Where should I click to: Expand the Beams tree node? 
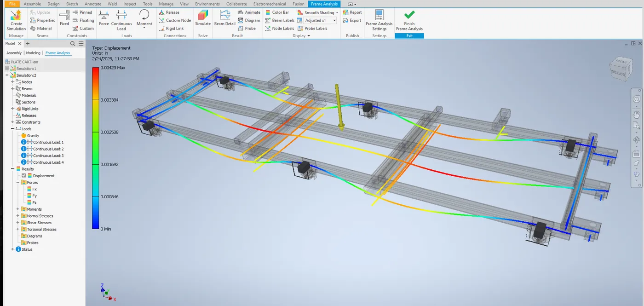12,88
